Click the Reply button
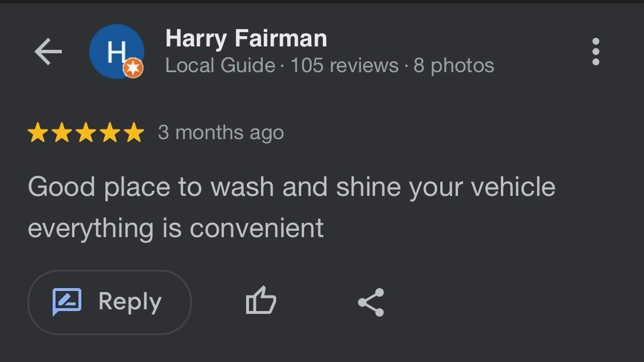The height and width of the screenshot is (362, 644). click(x=109, y=302)
